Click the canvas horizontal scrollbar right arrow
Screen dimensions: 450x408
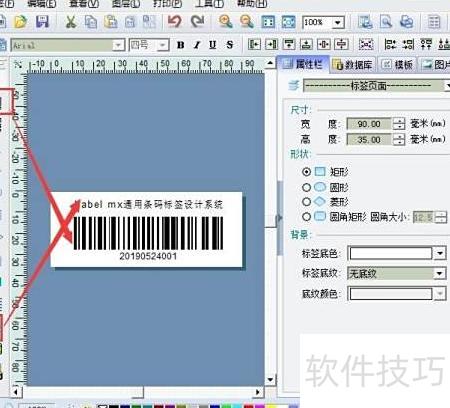click(258, 392)
